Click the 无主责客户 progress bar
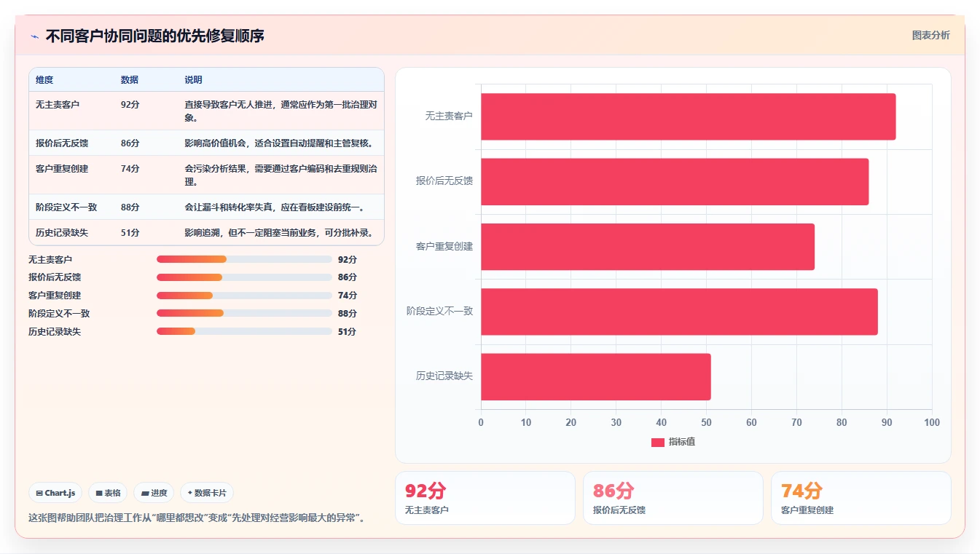This screenshot has height=554, width=980. point(244,259)
